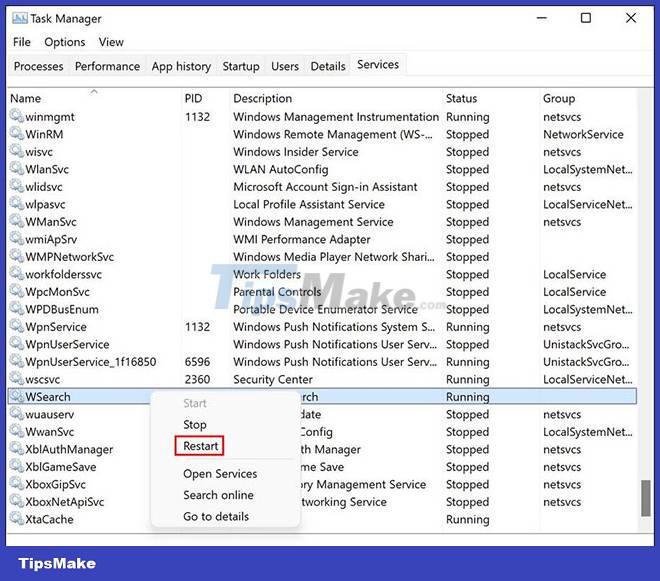
Task: Click the wlidsvc service gear icon
Action: pos(17,186)
